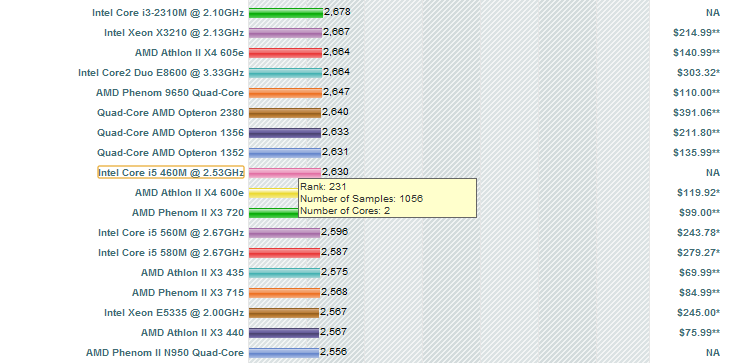Click the yellow bar for Athlon II X4 600e
The width and height of the screenshot is (746, 363).
[x=274, y=193]
